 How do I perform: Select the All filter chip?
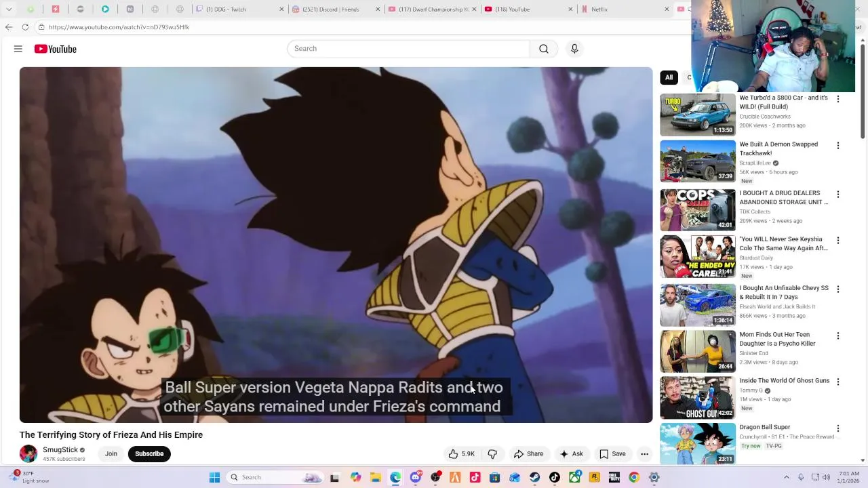[x=669, y=77]
